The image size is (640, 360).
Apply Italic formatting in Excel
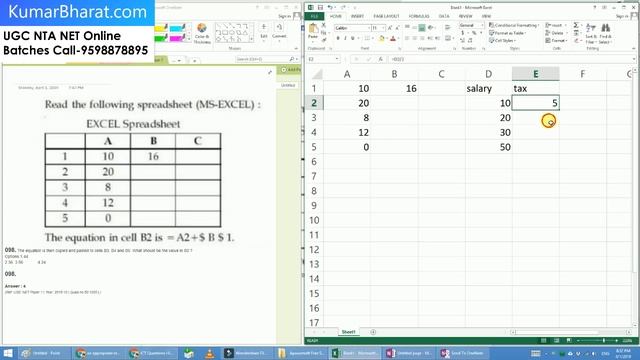tap(345, 38)
